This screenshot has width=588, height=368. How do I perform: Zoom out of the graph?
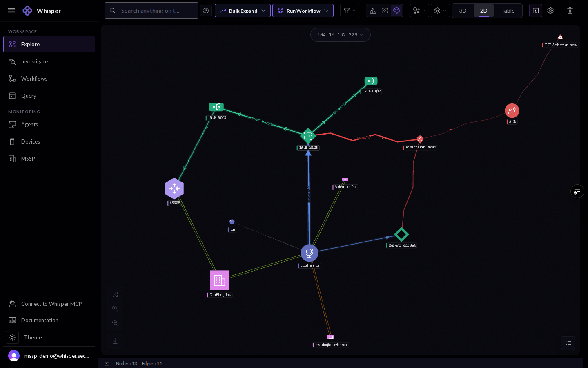coord(115,323)
